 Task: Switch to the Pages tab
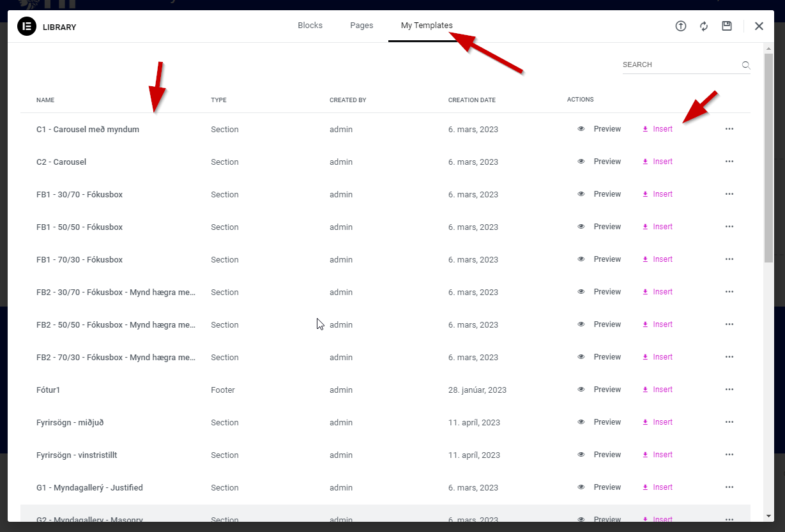click(x=362, y=26)
